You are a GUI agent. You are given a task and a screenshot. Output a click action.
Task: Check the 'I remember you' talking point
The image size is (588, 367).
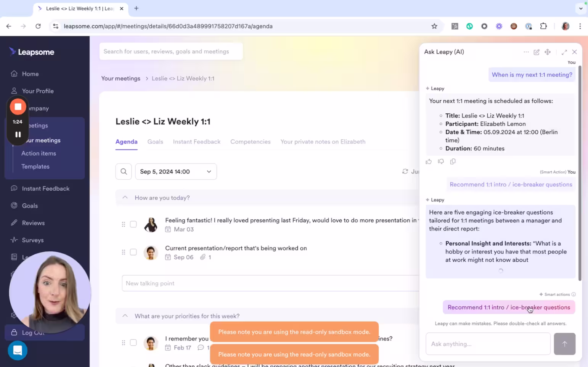tap(133, 343)
